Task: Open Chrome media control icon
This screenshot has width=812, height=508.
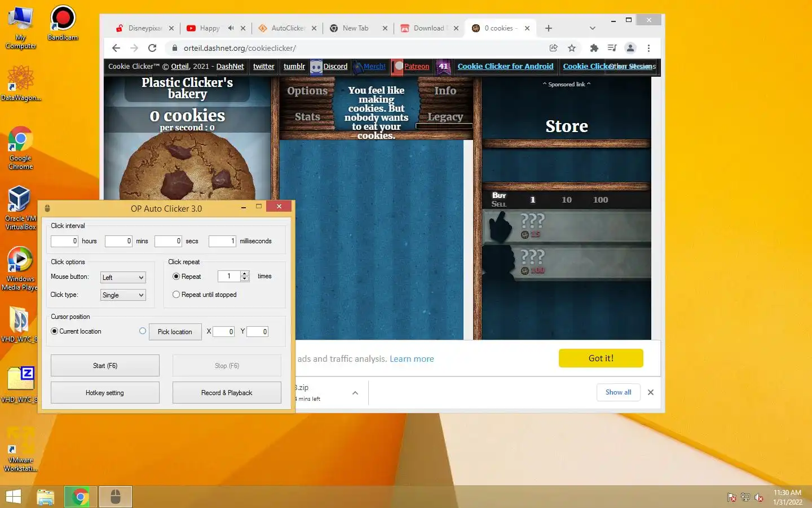Action: pos(612,48)
